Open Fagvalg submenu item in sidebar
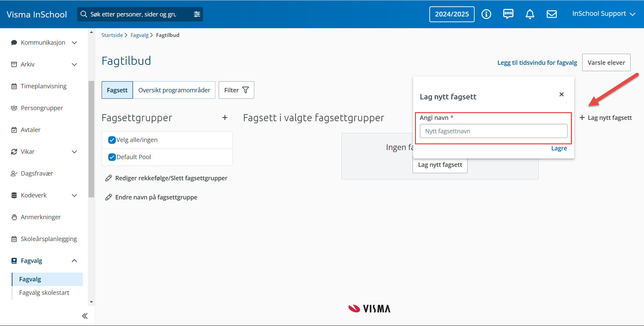The image size is (644, 326). tap(47, 279)
